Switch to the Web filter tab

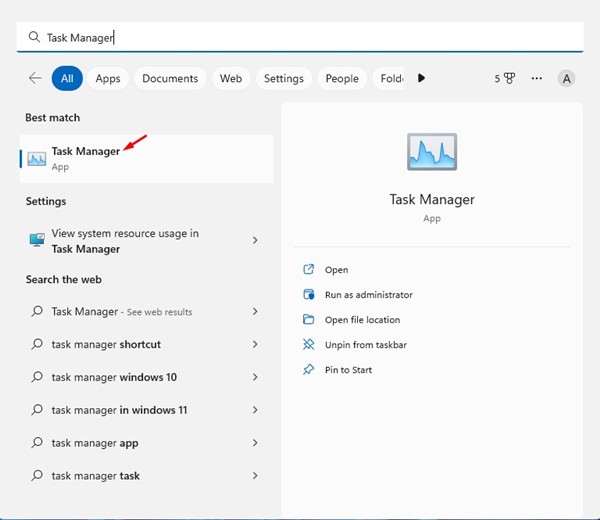231,78
